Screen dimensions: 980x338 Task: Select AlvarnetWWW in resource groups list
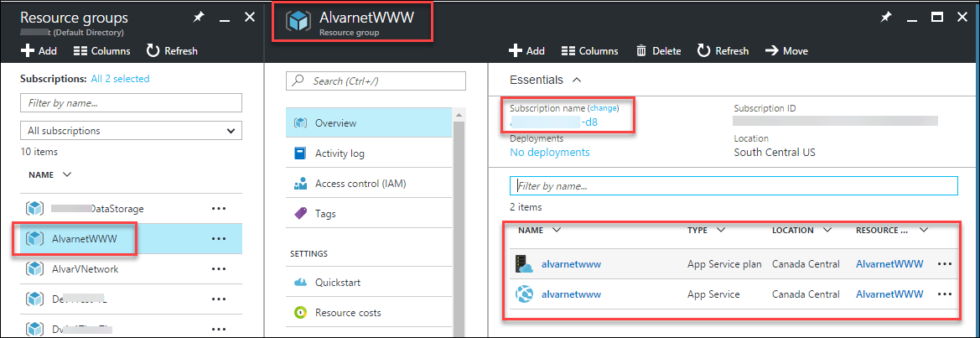click(x=132, y=238)
